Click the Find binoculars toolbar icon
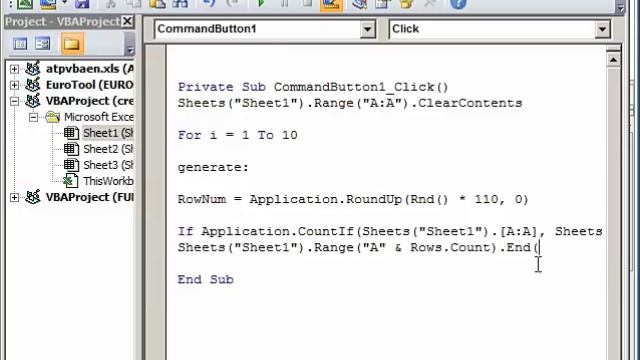 pos(180,4)
